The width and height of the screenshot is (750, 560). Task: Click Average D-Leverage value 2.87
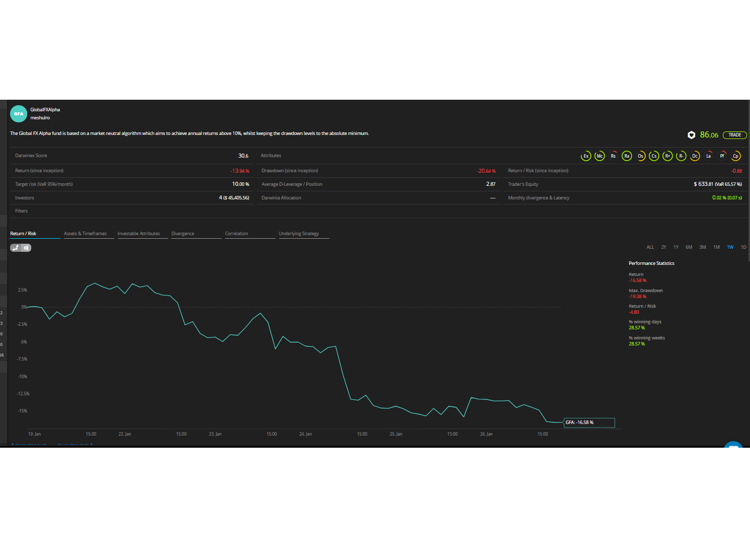tap(491, 184)
